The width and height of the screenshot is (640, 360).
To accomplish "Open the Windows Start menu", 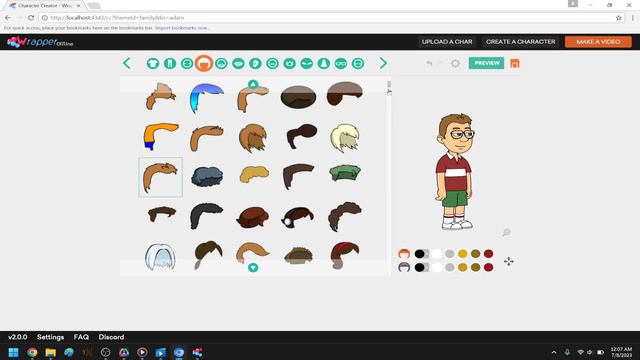I will tap(13, 352).
